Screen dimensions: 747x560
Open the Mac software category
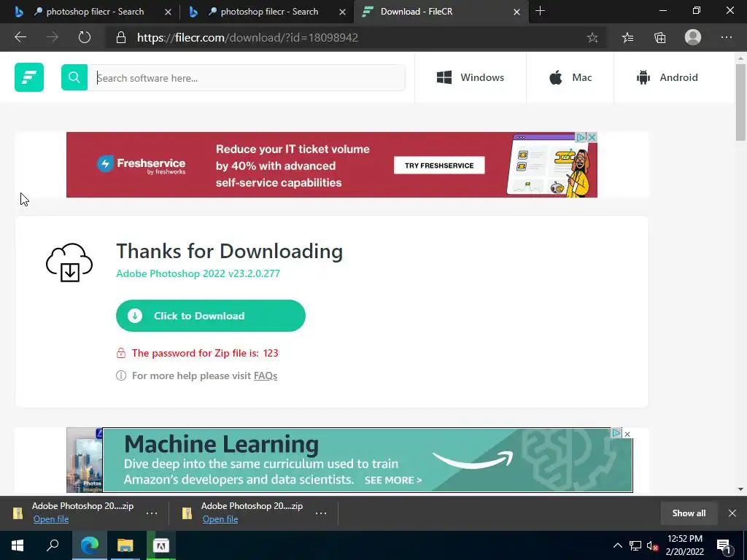570,77
